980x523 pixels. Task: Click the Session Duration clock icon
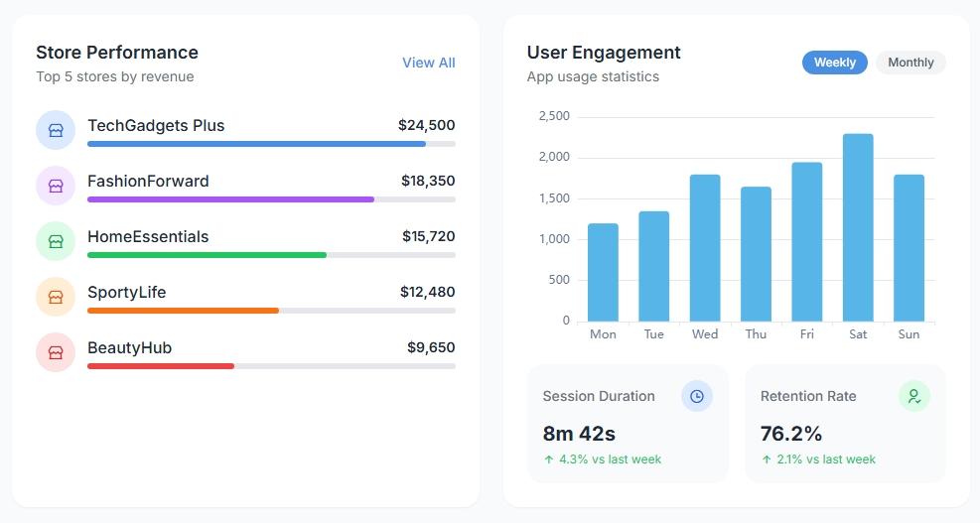click(x=697, y=396)
